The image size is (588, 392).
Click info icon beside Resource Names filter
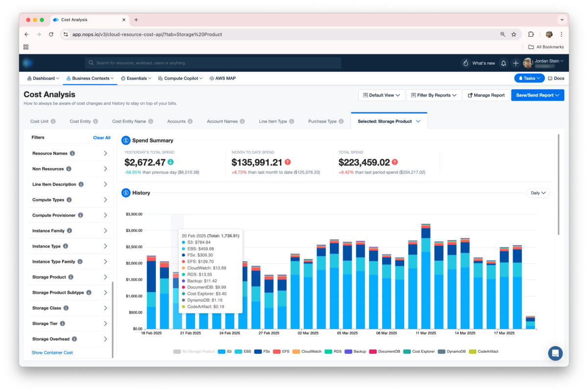(x=72, y=153)
